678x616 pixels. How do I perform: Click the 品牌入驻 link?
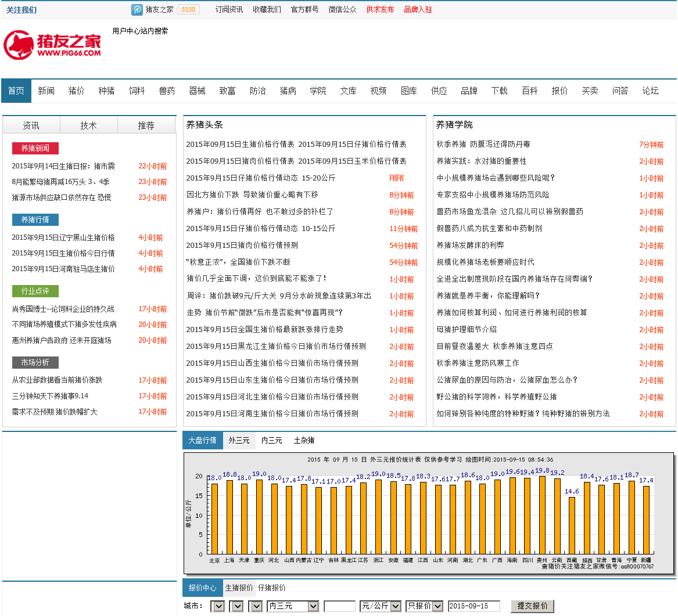pyautogui.click(x=418, y=9)
